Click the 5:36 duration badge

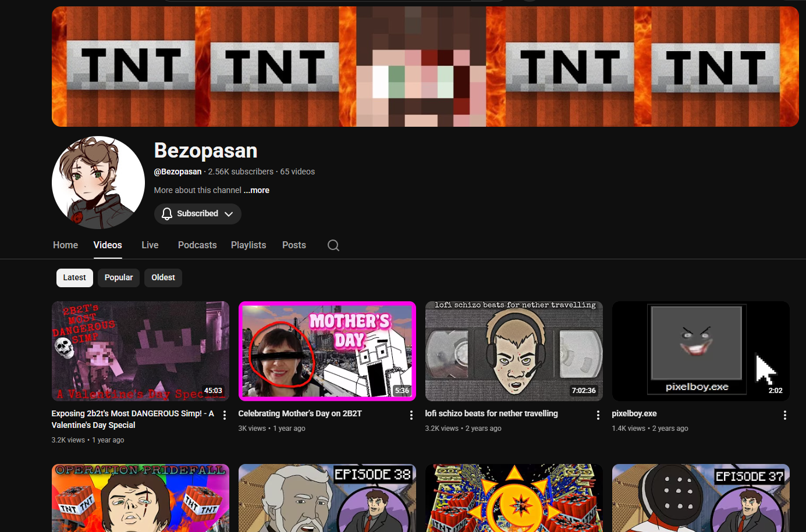point(402,391)
